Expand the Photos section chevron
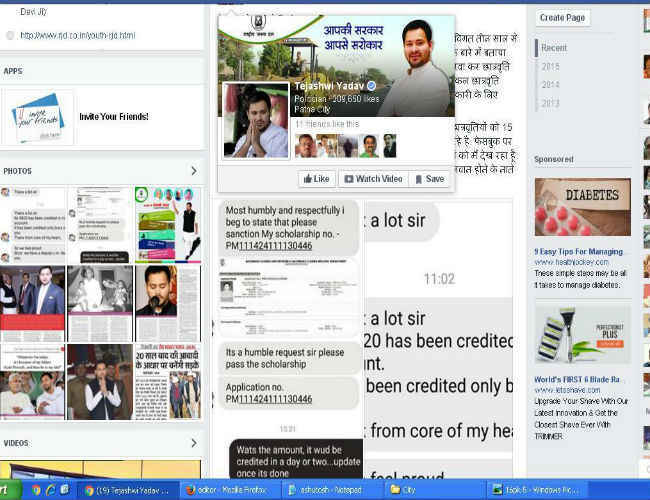Screen dimensions: 650x500 click(193, 171)
